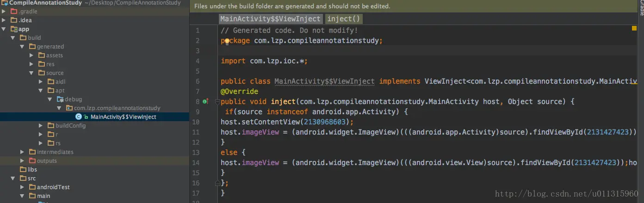Click the '// Generated code. Do not modify!' comment

289,30
